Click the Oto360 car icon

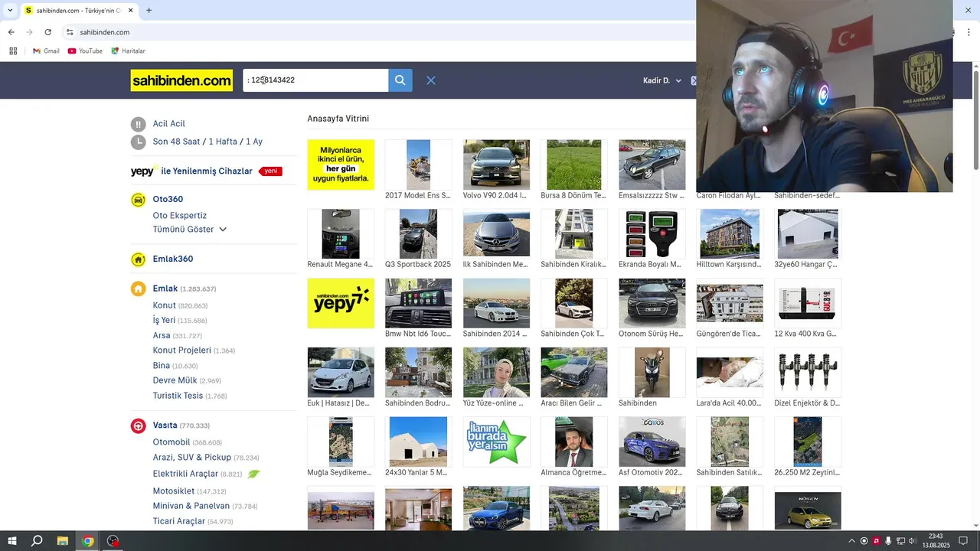point(138,200)
